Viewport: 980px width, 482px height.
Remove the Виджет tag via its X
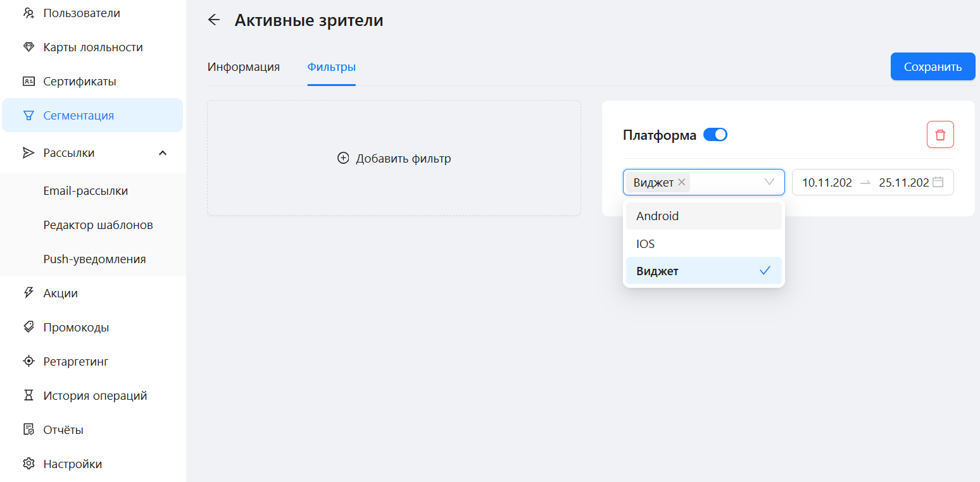(681, 182)
